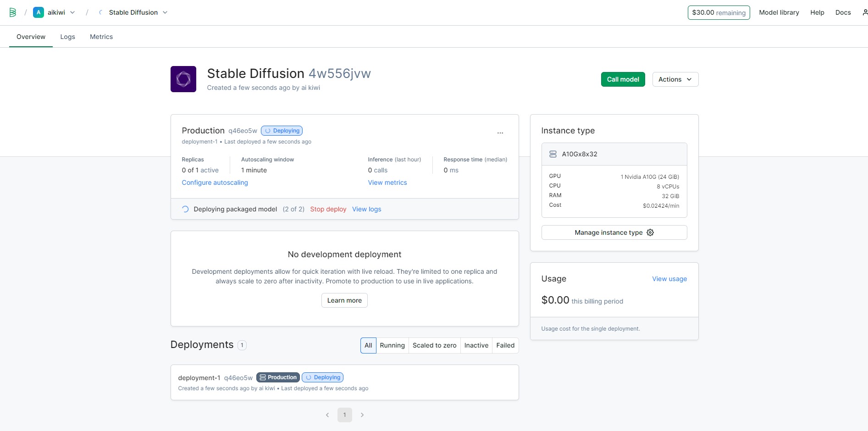The width and height of the screenshot is (868, 431).
Task: Switch to the Metrics tab
Action: (101, 37)
